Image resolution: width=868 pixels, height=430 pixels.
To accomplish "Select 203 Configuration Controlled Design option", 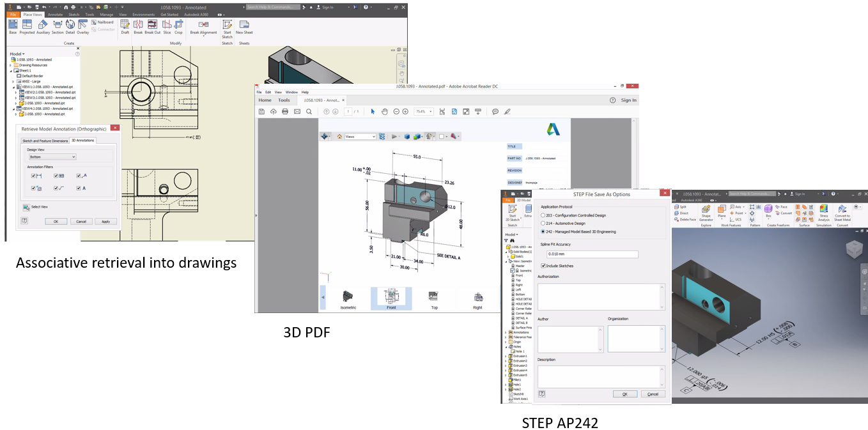I will [543, 216].
